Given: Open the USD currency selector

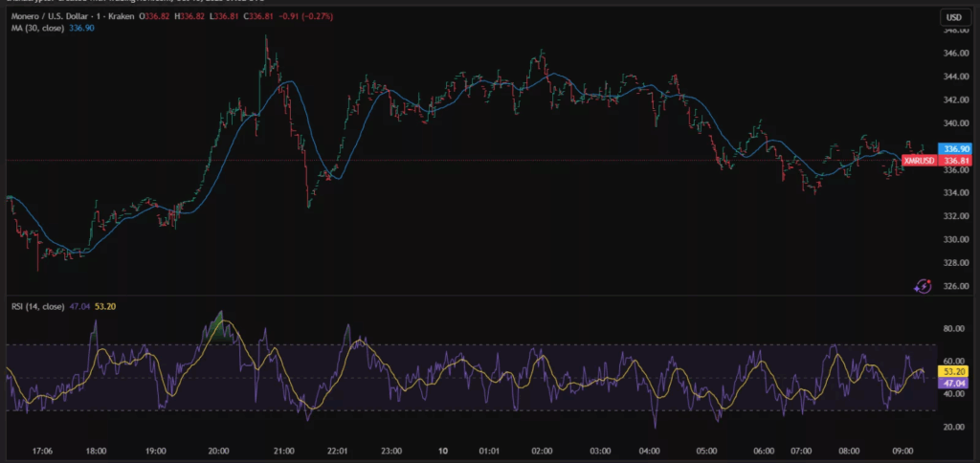Looking at the screenshot, I should (x=953, y=17).
